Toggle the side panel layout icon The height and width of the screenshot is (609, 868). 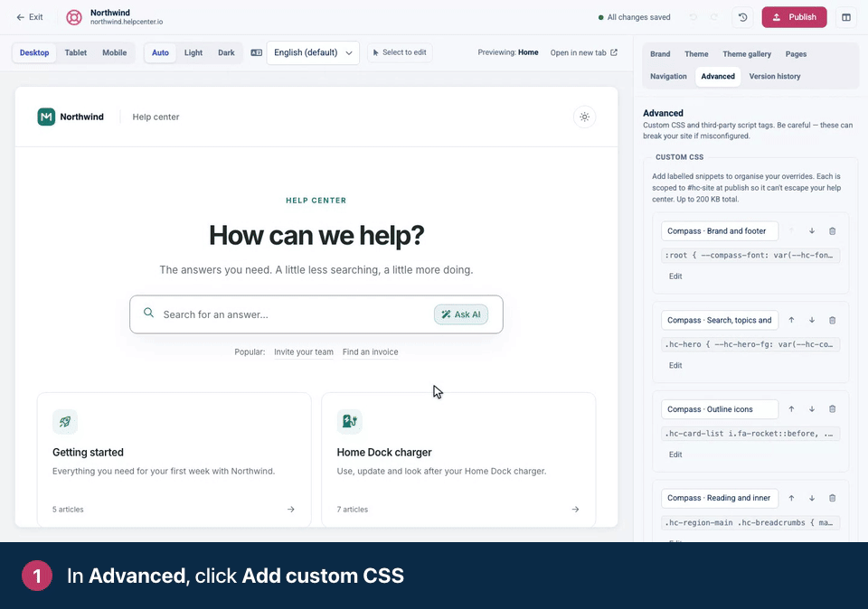click(846, 17)
